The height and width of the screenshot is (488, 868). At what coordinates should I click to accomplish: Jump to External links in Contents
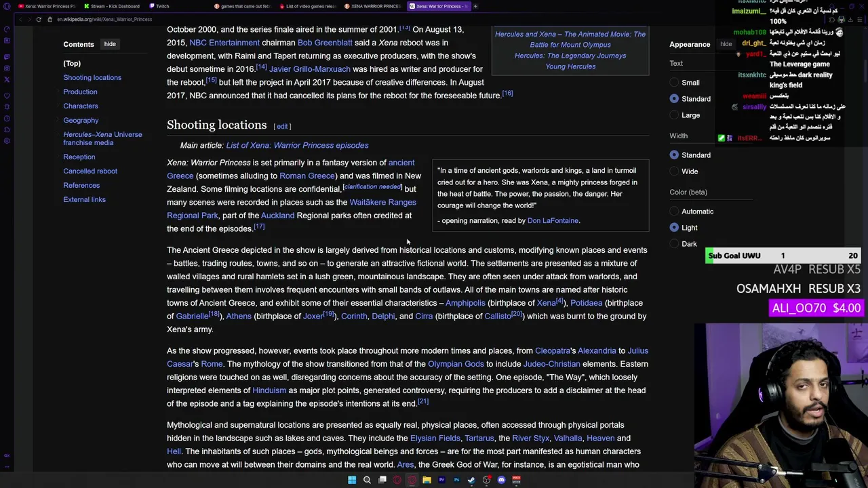pos(84,199)
